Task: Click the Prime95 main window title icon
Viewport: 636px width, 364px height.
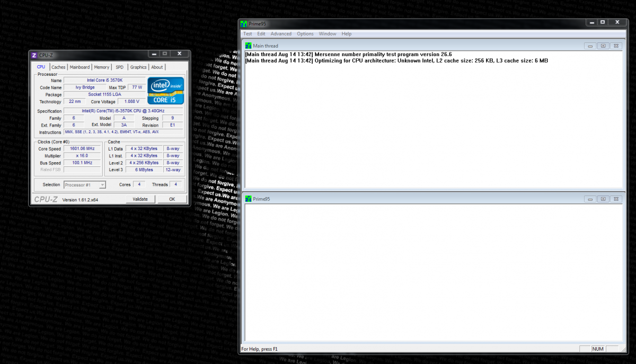Action: pos(244,23)
